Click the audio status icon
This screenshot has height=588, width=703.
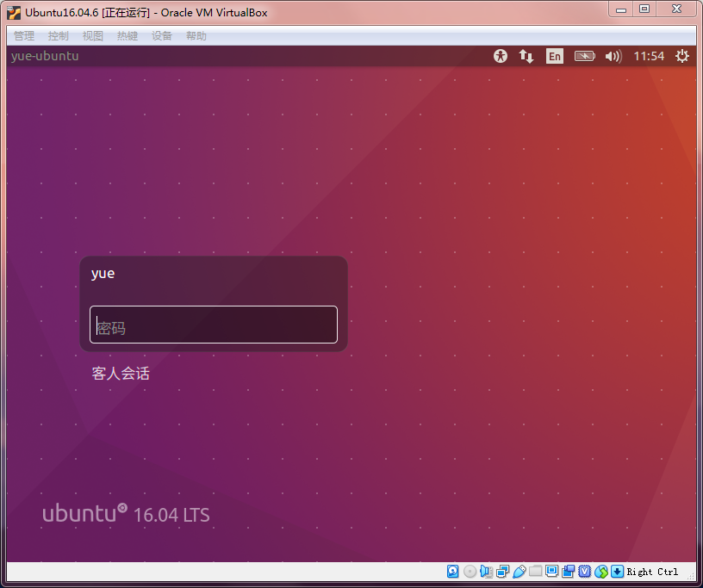486,572
